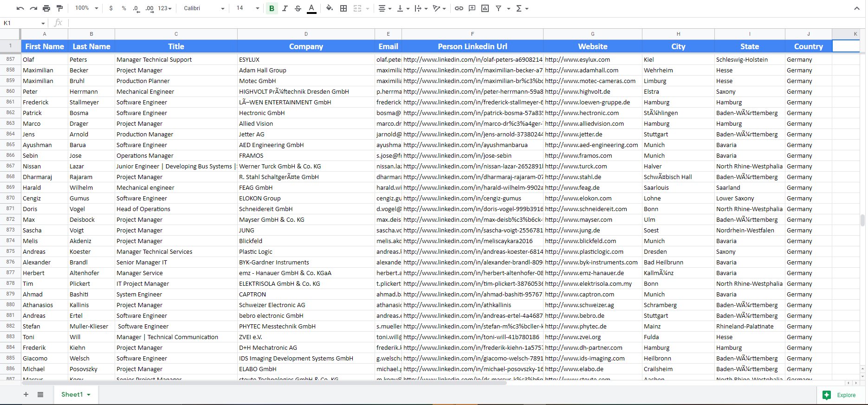This screenshot has width=868, height=405.
Task: Open more number formats 123 menu
Action: [x=165, y=8]
